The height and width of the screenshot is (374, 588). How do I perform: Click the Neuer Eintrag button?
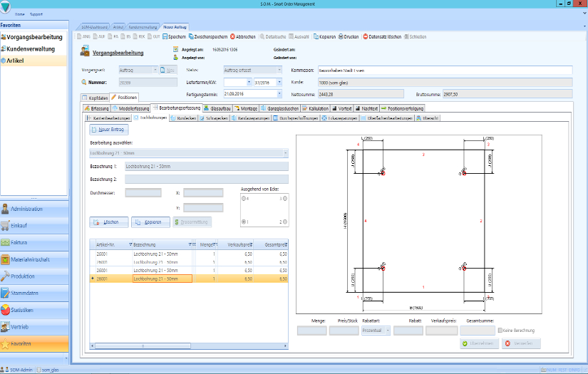point(109,130)
